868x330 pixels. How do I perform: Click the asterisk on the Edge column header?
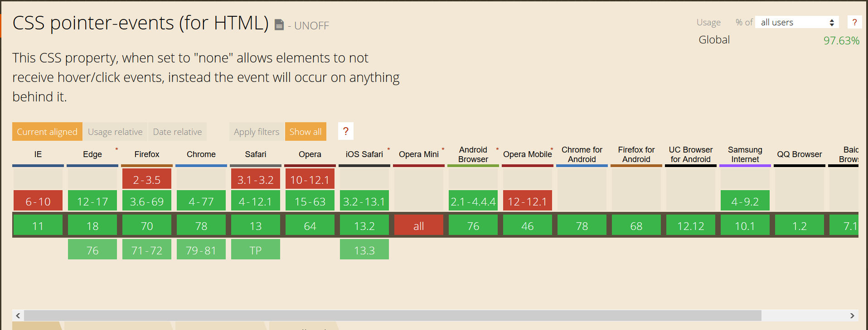[116, 148]
